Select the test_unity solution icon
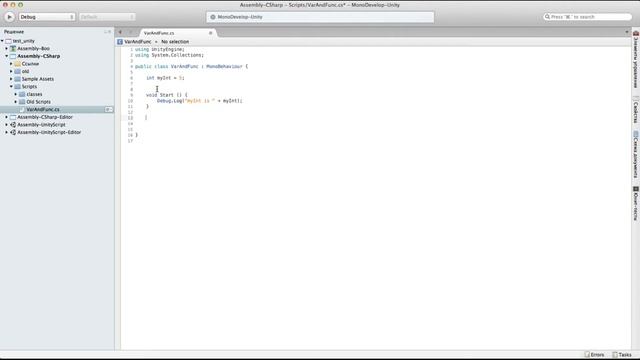The width and height of the screenshot is (640, 360). pyautogui.click(x=8, y=41)
